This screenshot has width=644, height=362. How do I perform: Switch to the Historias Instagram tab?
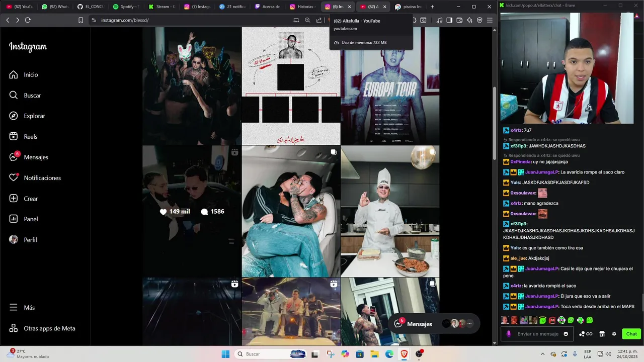click(x=303, y=7)
